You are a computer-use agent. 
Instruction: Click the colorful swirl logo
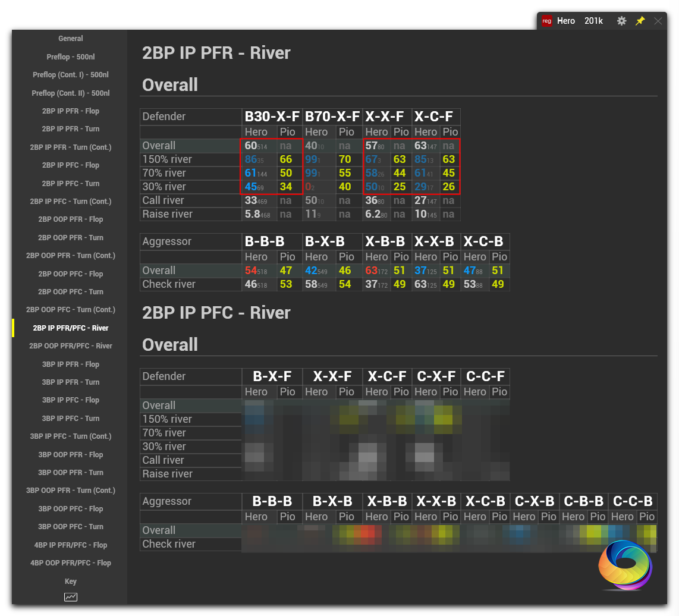(625, 564)
